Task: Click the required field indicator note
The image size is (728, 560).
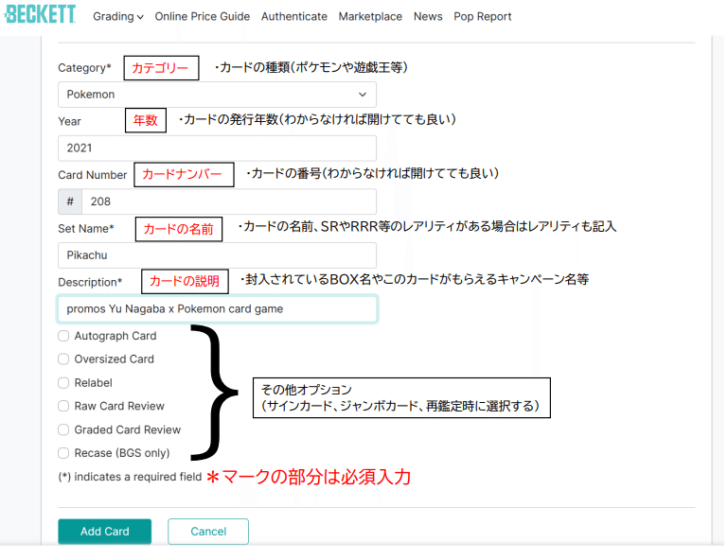Action: tap(130, 477)
